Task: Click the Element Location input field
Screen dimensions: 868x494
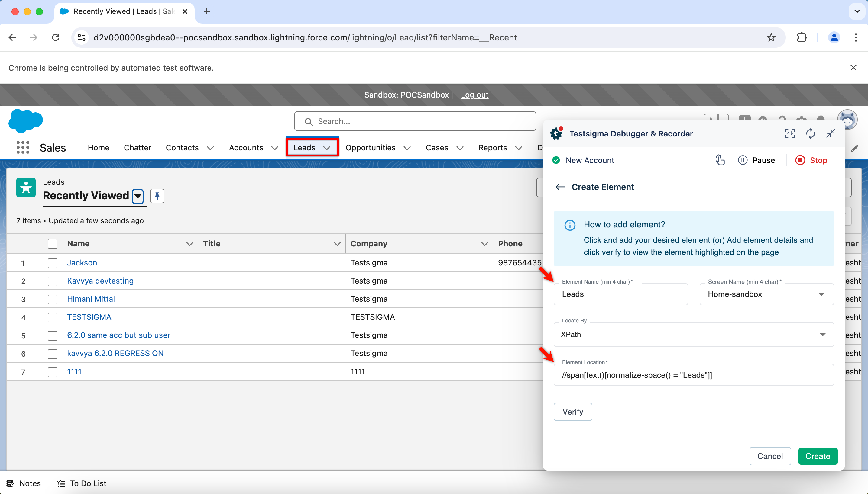Action: click(x=693, y=375)
